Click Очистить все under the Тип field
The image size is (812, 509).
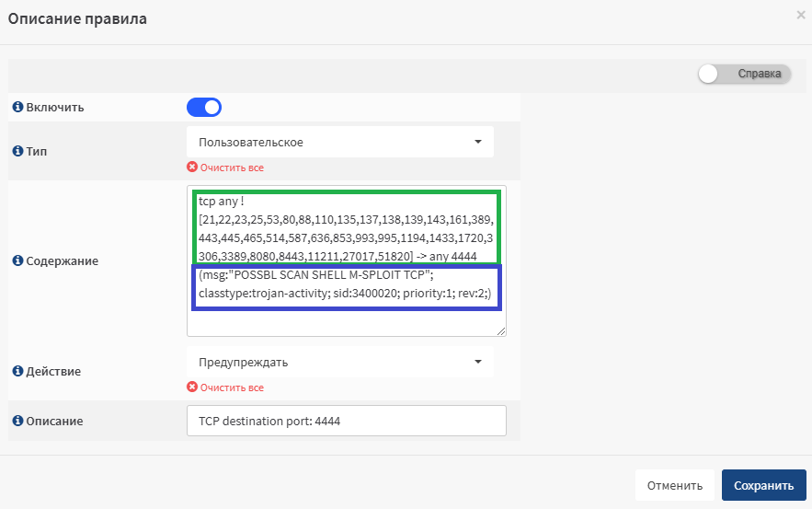[232, 168]
